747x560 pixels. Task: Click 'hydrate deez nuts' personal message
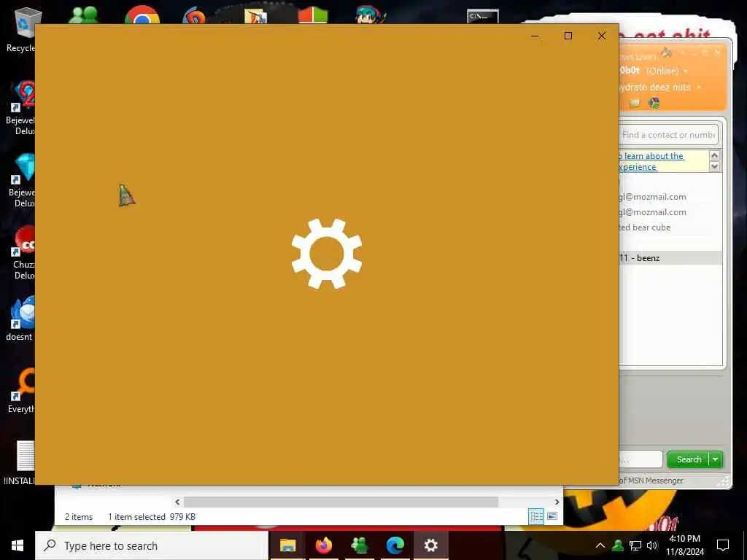point(654,87)
